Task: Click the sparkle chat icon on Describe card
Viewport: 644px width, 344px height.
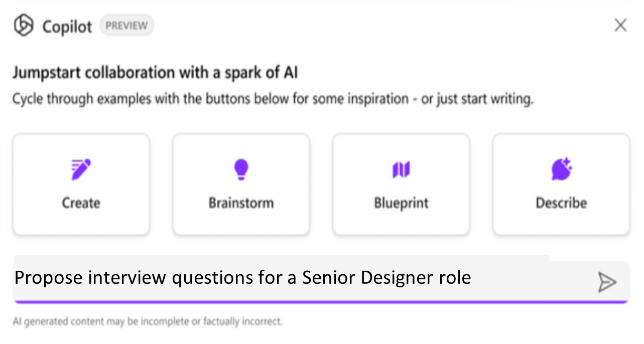Action: [562, 169]
